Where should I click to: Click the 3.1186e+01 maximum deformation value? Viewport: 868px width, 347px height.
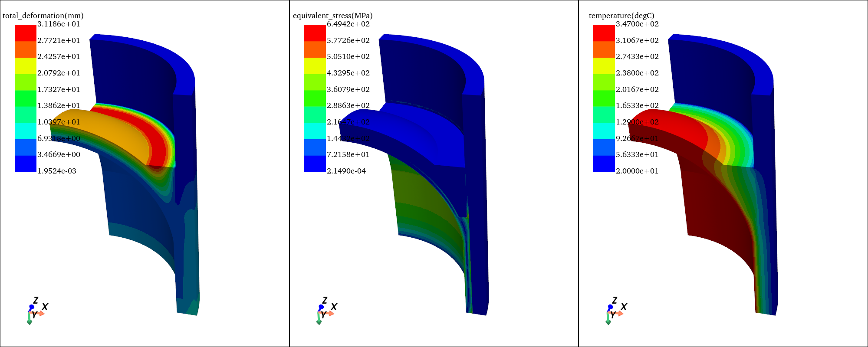(x=59, y=24)
